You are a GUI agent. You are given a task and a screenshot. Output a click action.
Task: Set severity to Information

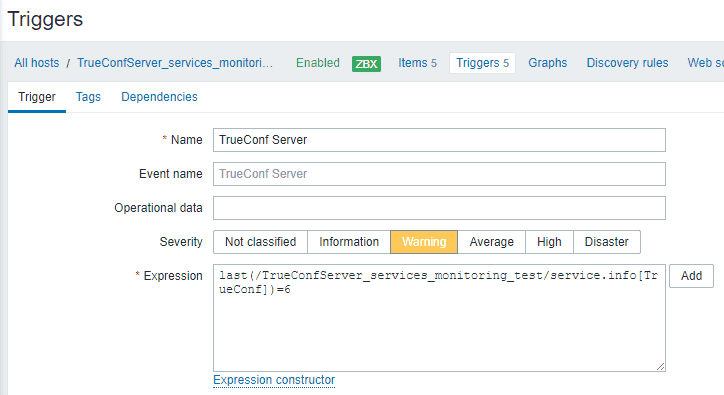pyautogui.click(x=349, y=242)
